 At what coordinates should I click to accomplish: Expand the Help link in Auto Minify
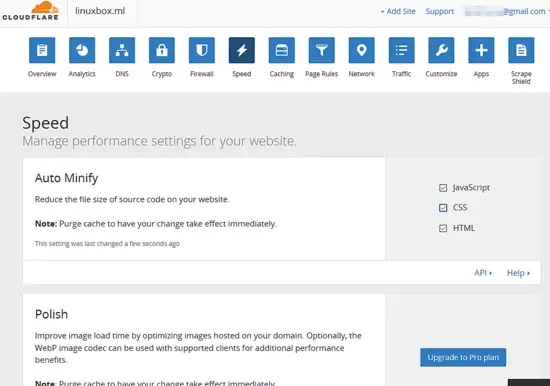(518, 273)
